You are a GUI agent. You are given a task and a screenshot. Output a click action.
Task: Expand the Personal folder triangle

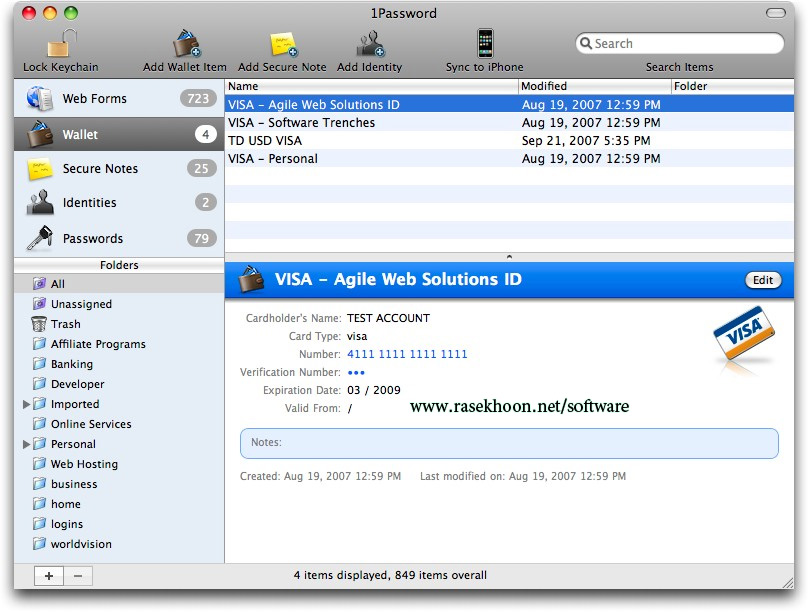click(26, 444)
